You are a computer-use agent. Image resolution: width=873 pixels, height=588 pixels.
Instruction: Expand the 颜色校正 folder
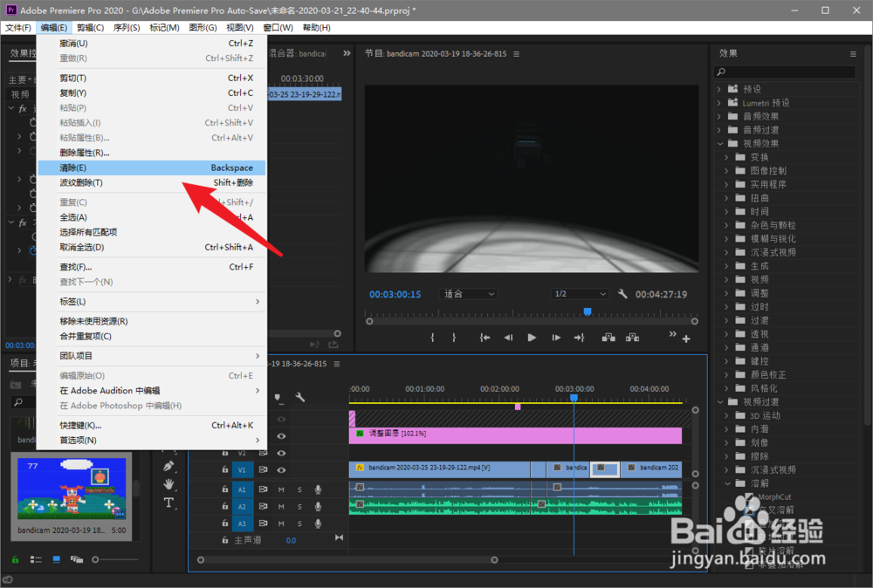(726, 375)
